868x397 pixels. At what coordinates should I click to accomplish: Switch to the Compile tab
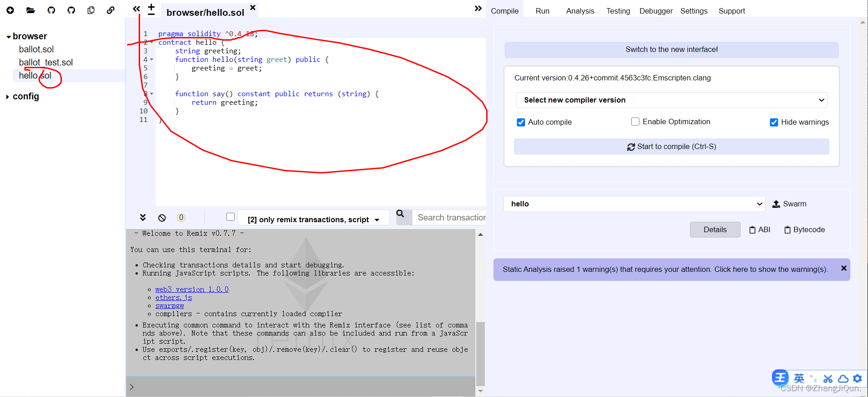pyautogui.click(x=505, y=11)
